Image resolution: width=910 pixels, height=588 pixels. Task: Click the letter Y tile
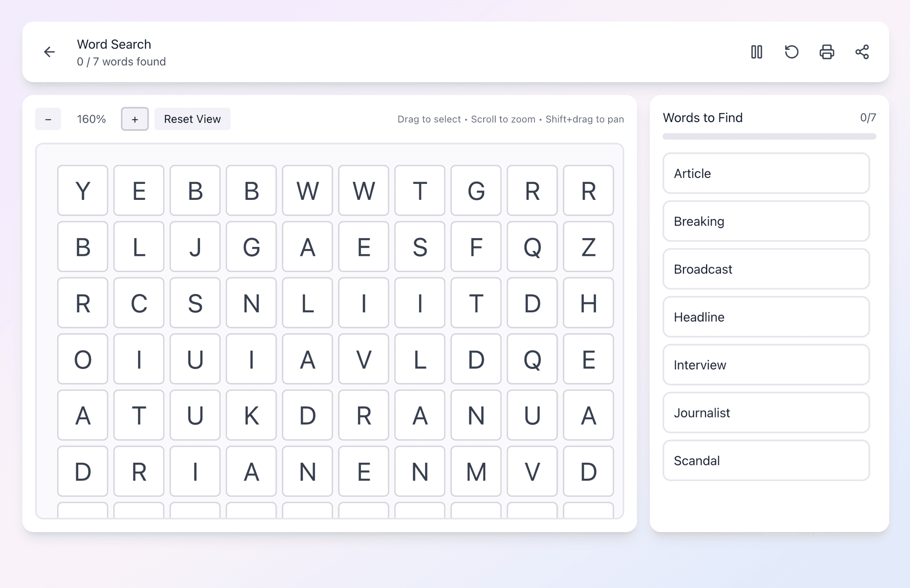coord(83,191)
